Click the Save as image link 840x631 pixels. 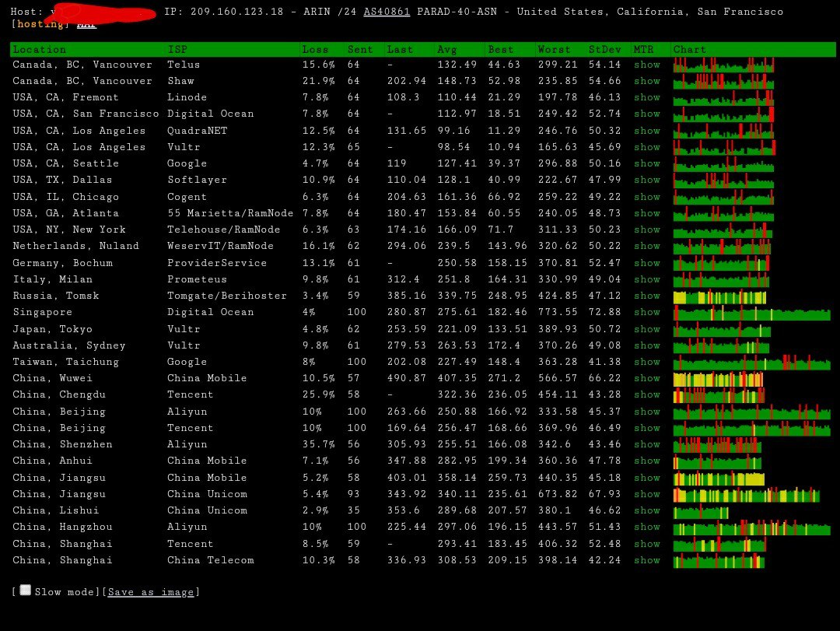tap(151, 592)
